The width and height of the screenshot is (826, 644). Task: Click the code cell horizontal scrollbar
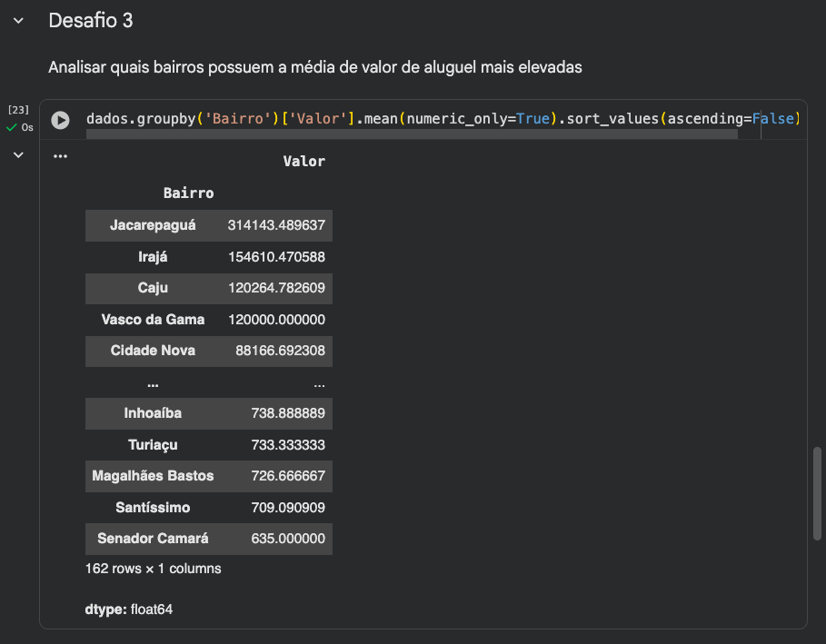pos(411,134)
